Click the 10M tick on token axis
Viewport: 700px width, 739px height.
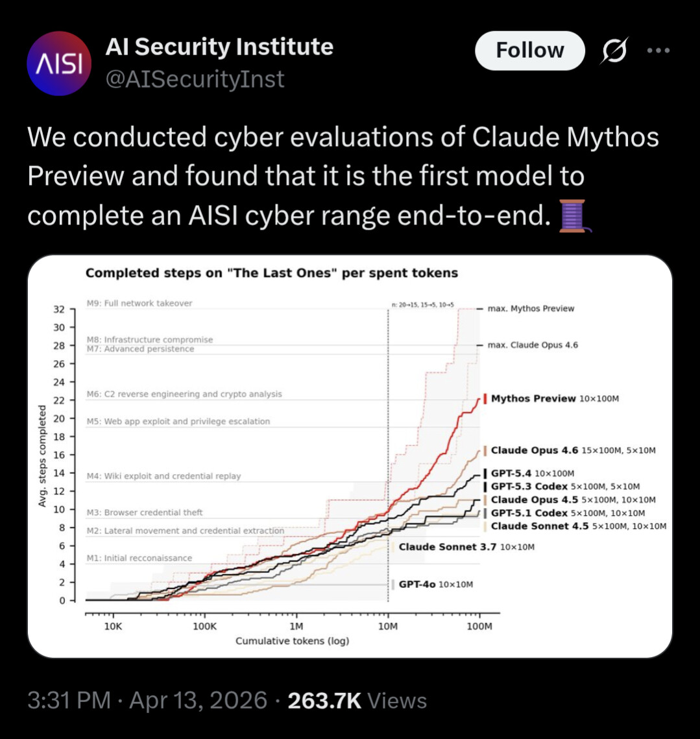tap(388, 626)
